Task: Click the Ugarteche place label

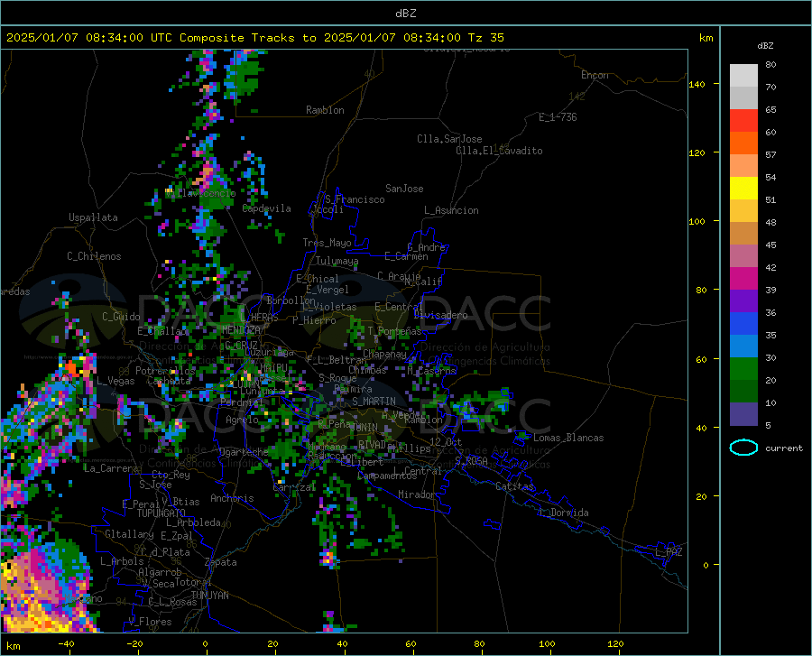Action: [x=244, y=452]
